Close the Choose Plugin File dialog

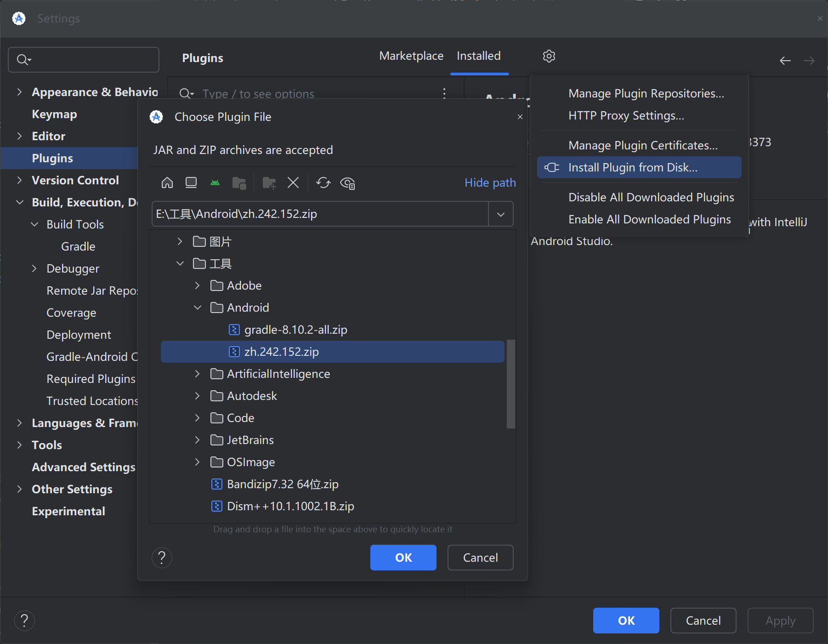click(520, 117)
